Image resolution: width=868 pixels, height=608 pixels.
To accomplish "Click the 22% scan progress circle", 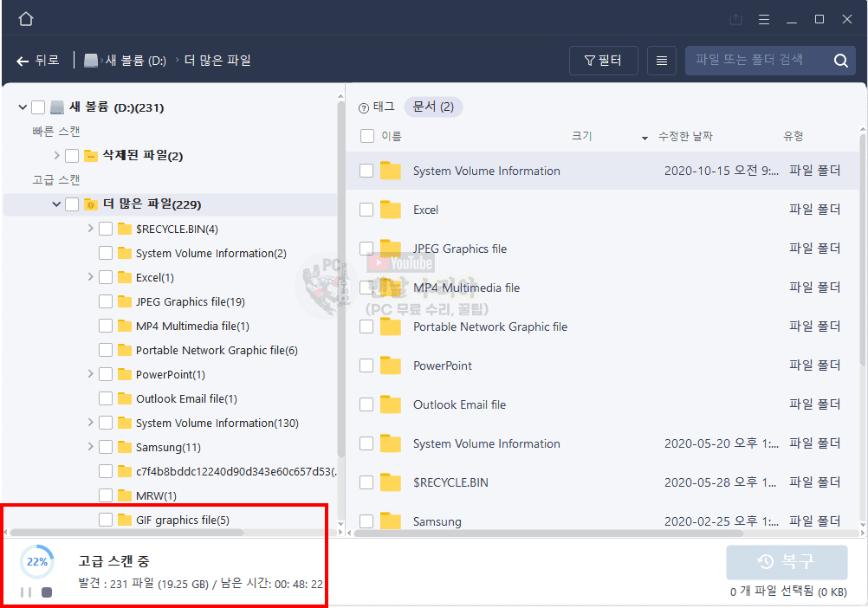I will point(37,561).
